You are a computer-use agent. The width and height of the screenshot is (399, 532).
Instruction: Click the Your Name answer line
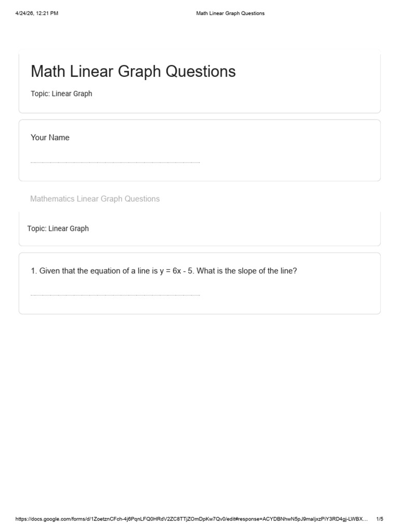click(x=115, y=162)
